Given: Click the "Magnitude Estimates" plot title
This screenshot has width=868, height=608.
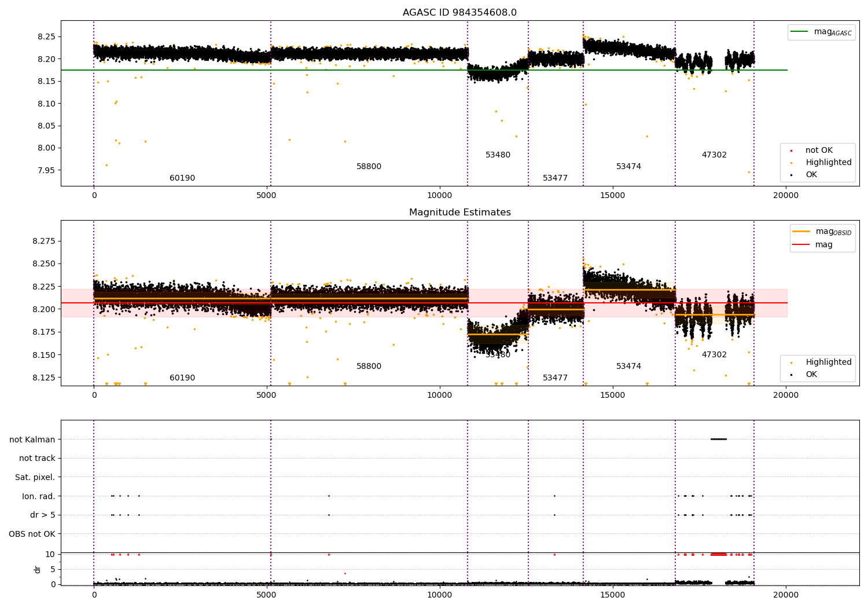Looking at the screenshot, I should click(459, 213).
